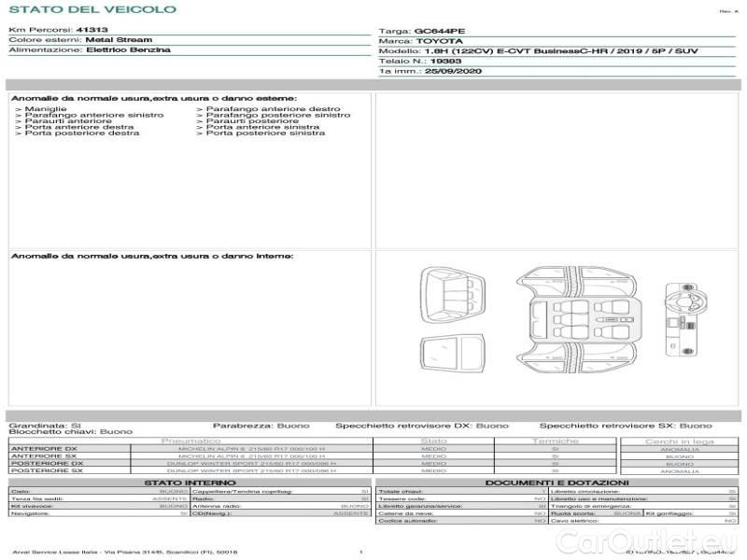Click the 'STATO DEL VEICOLO' page title
The image size is (747, 560).
point(92,9)
